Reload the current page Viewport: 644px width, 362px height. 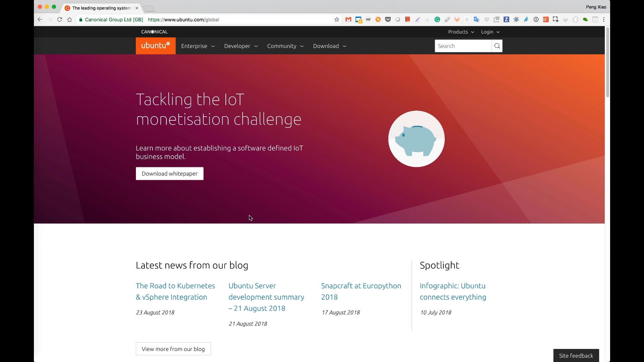[60, 19]
